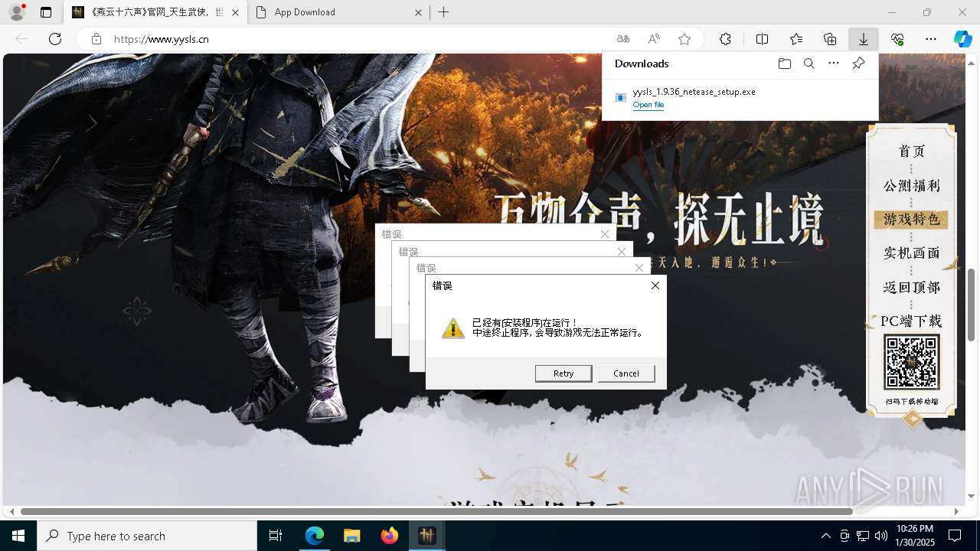The image size is (980, 551).
Task: Search downloads in Downloads panel
Action: click(808, 64)
